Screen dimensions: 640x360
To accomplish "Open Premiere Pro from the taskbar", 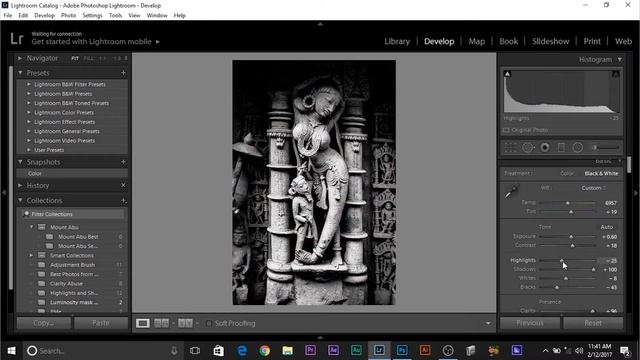I will click(x=310, y=350).
